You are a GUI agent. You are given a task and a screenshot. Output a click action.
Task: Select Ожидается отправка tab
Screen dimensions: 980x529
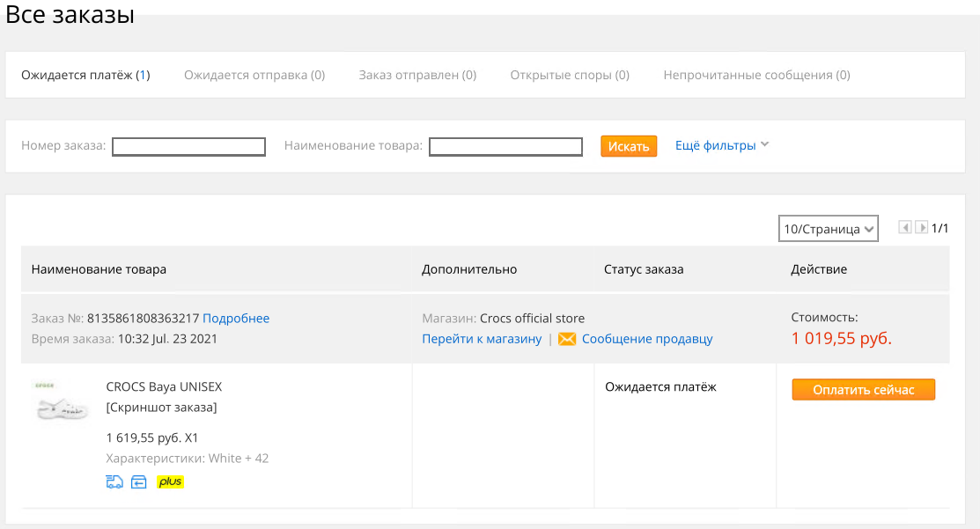[x=254, y=75]
